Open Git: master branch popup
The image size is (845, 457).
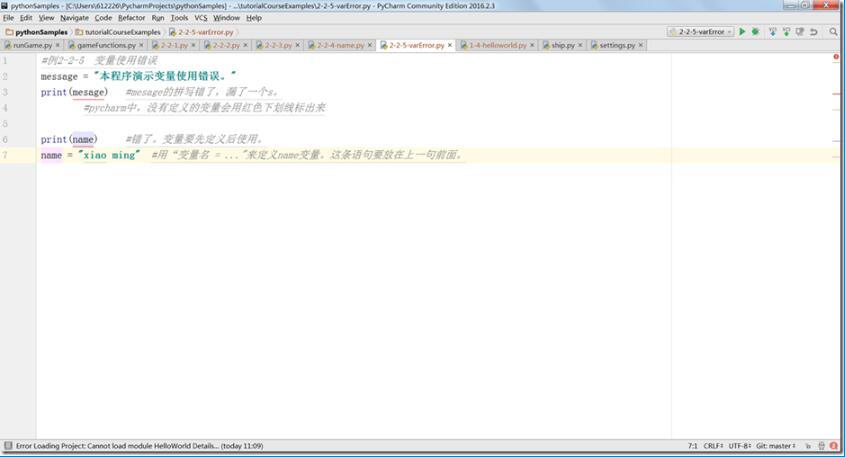coord(775,446)
